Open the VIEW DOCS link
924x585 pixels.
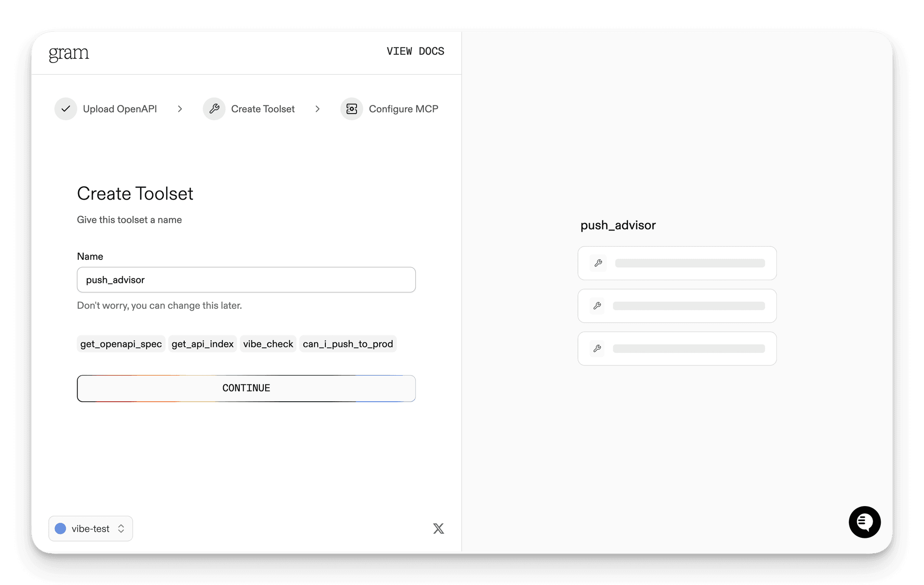point(415,51)
